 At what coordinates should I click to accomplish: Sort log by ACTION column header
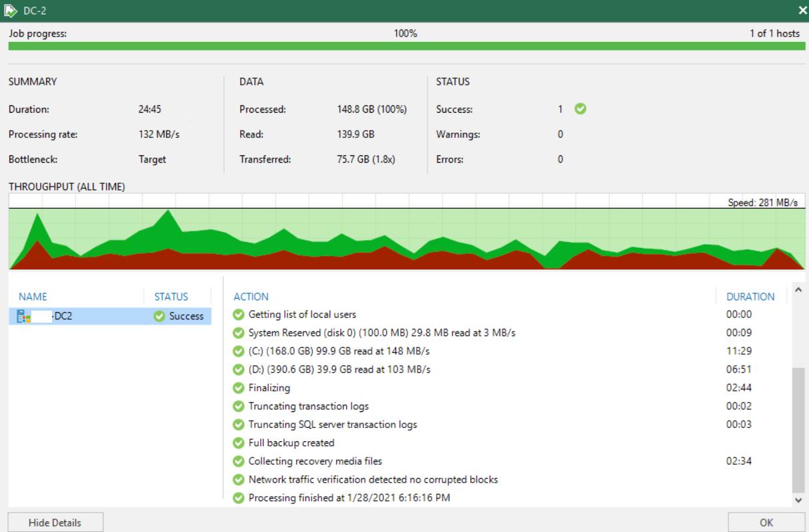pos(251,297)
